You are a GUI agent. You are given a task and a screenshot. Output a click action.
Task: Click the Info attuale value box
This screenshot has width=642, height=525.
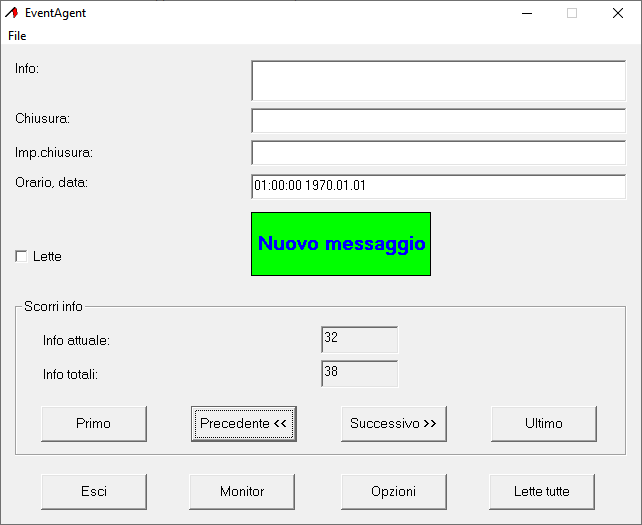pyautogui.click(x=359, y=340)
